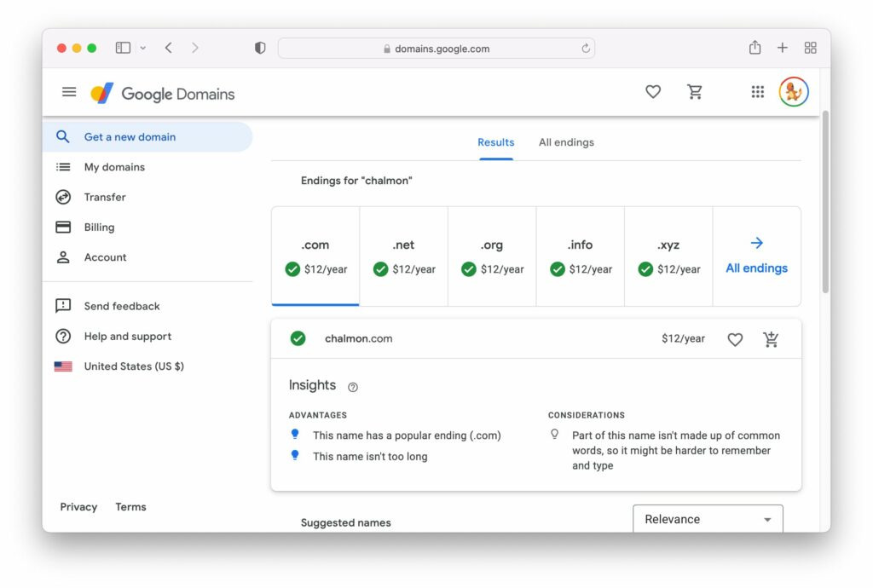The width and height of the screenshot is (873, 588).
Task: Click the 'Endings for "chalmon"' heading
Action: [x=356, y=181]
